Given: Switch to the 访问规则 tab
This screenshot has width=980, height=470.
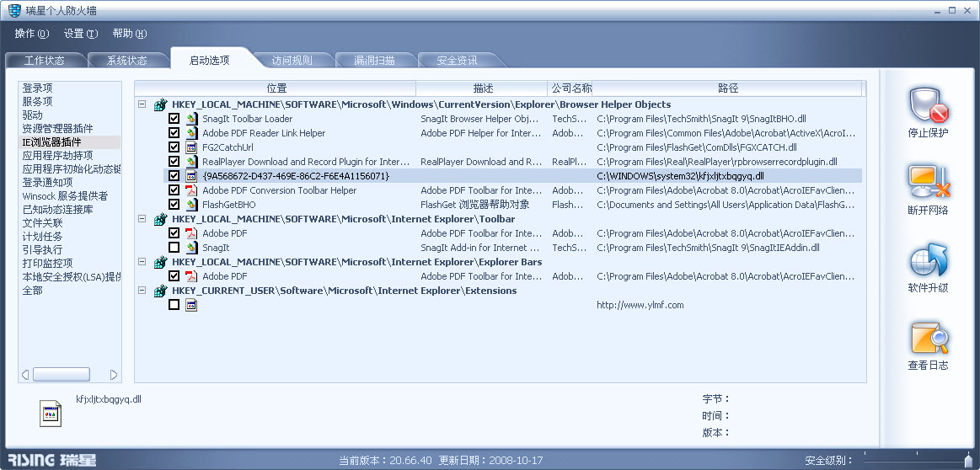Looking at the screenshot, I should click(x=292, y=61).
